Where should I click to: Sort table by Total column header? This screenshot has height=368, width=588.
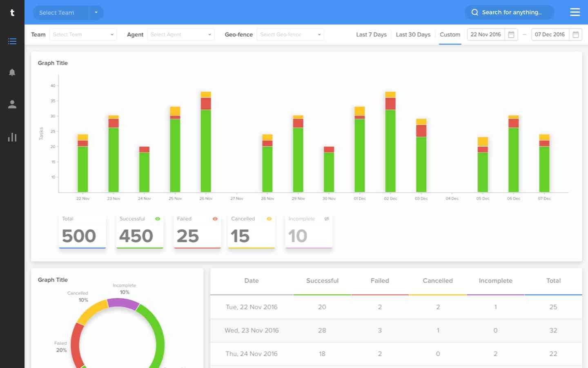point(553,281)
